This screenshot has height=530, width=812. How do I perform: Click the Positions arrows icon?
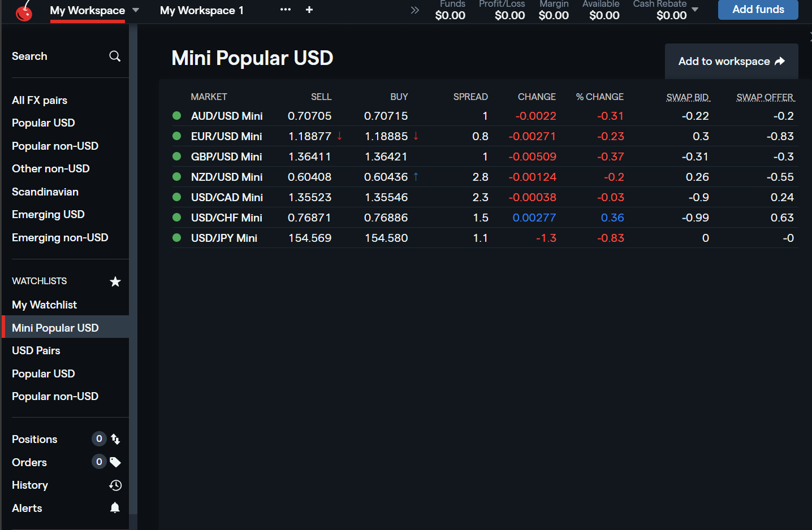point(115,439)
